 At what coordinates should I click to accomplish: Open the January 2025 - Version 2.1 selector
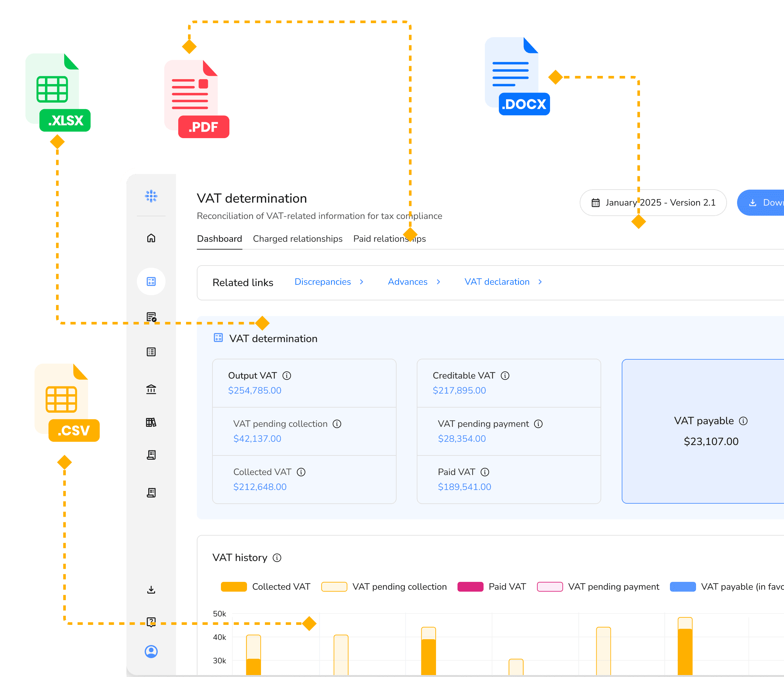point(653,203)
